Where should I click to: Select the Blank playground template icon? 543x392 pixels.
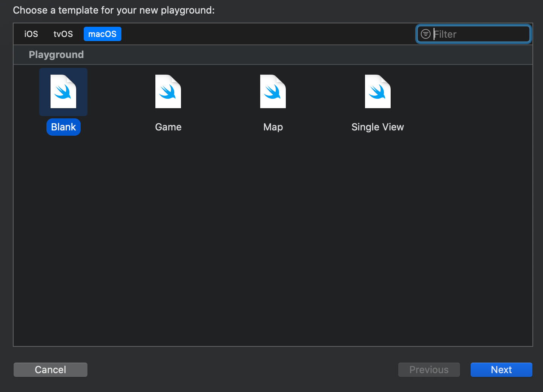click(x=63, y=92)
